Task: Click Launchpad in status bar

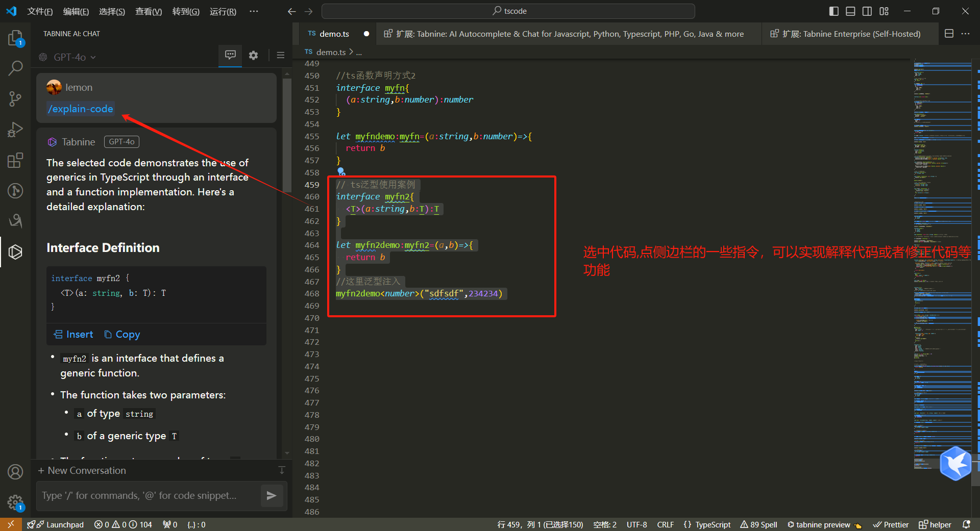Action: 56,524
